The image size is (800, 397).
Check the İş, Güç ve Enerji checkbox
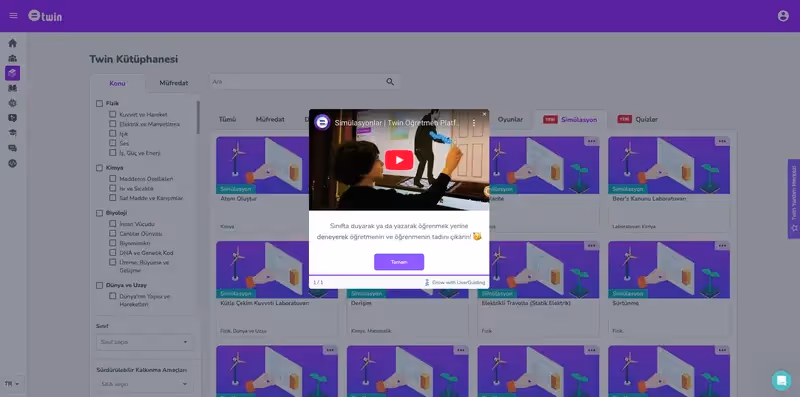112,153
